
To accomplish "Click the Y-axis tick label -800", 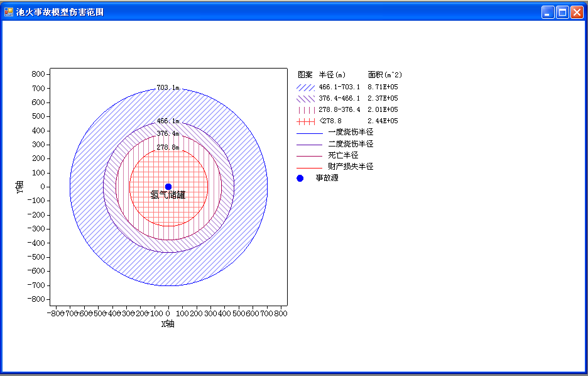I will tap(36, 299).
